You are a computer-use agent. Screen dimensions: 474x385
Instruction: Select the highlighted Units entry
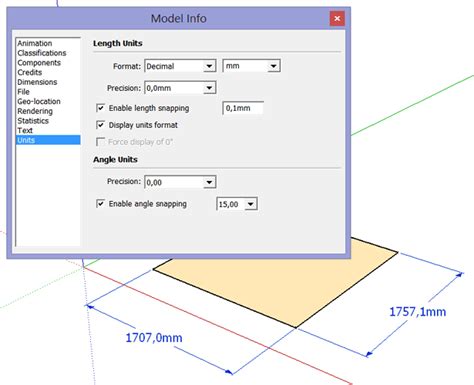coord(48,140)
